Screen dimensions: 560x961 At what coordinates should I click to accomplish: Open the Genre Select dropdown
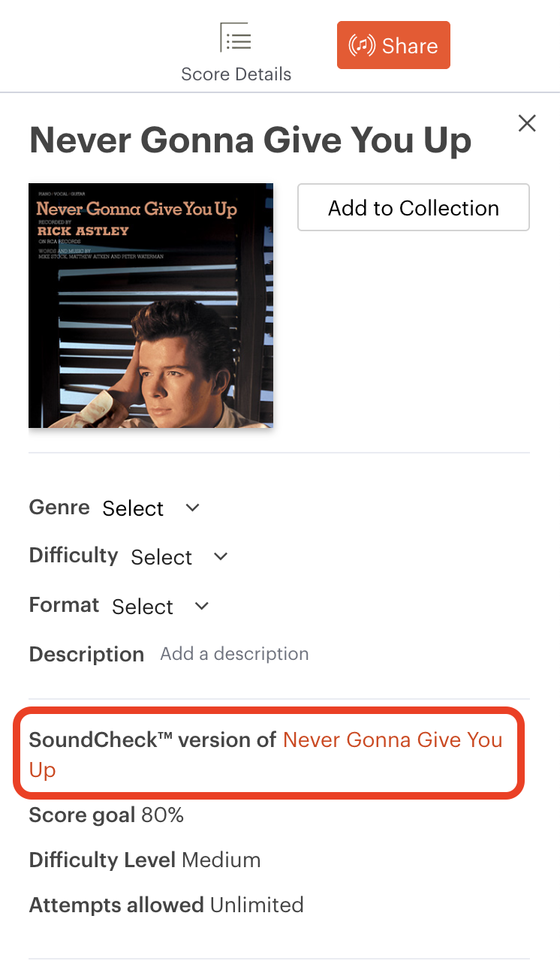click(x=133, y=508)
